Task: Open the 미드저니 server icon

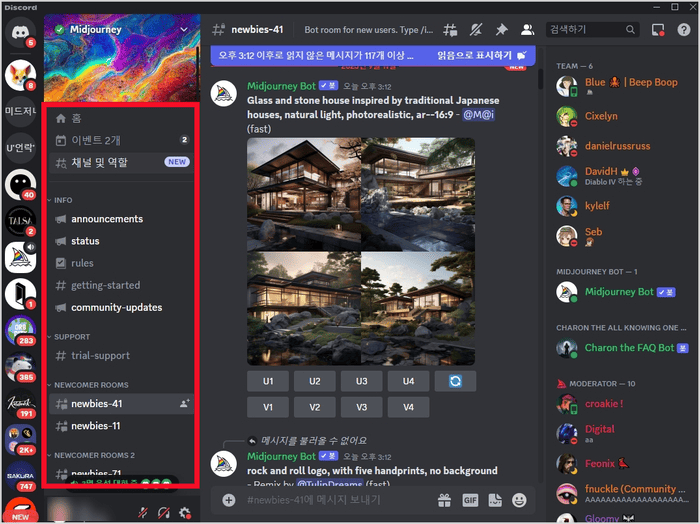Action: coord(20,111)
